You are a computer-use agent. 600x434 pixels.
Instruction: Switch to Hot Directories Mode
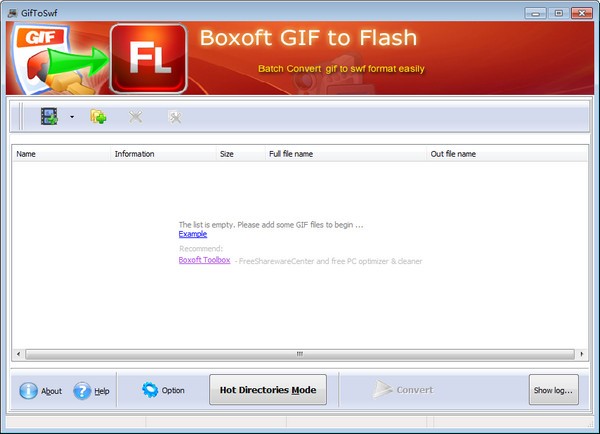(267, 390)
